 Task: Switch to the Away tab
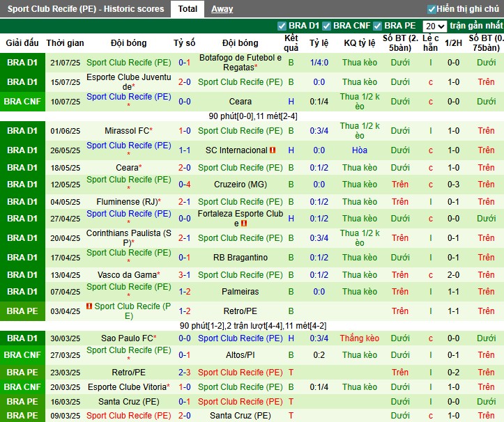click(x=222, y=9)
